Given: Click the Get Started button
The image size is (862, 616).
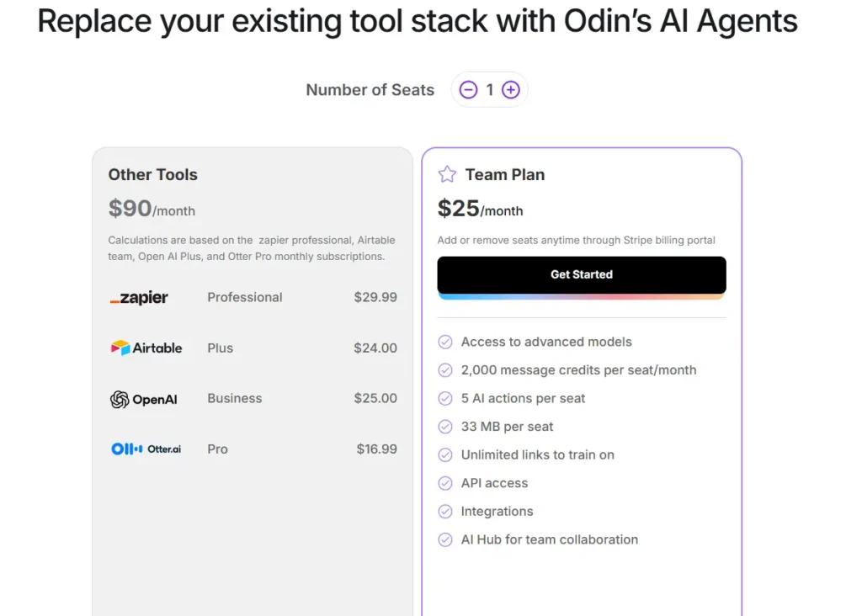Looking at the screenshot, I should pos(582,274).
